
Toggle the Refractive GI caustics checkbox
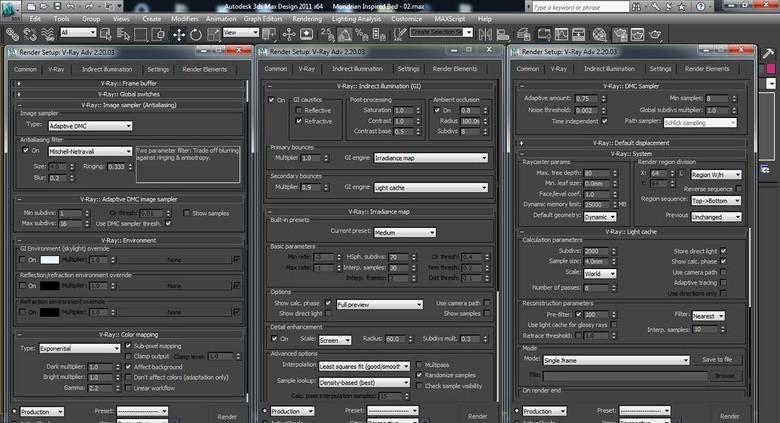pyautogui.click(x=299, y=121)
